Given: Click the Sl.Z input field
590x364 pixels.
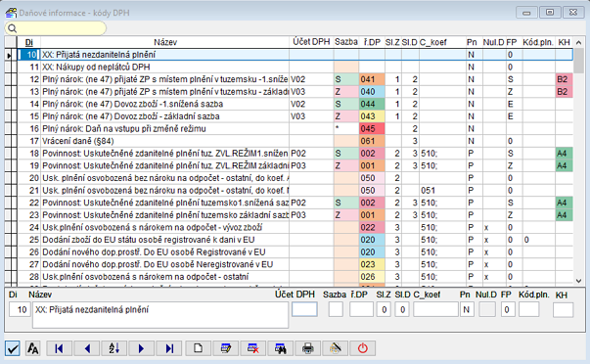Looking at the screenshot, I should click(384, 310).
